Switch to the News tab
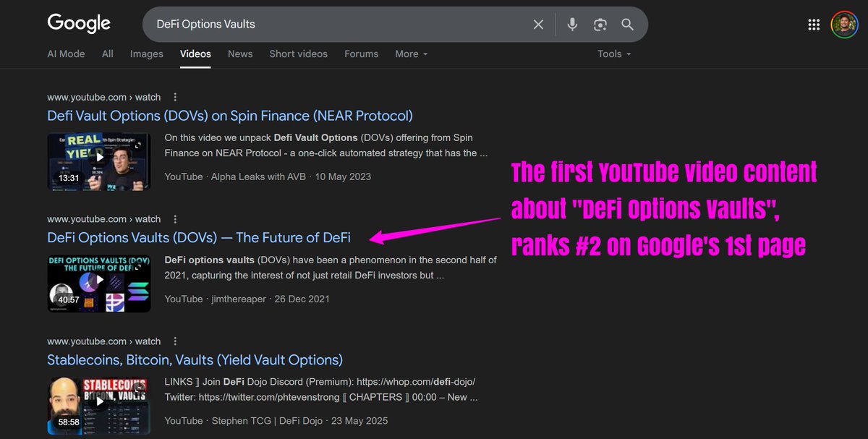 (240, 54)
